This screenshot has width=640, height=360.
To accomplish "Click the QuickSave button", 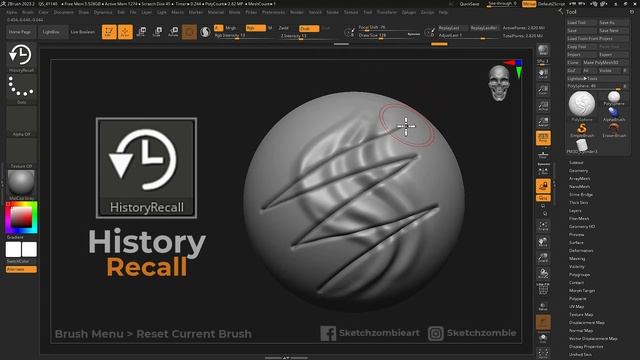I will pos(469,4).
